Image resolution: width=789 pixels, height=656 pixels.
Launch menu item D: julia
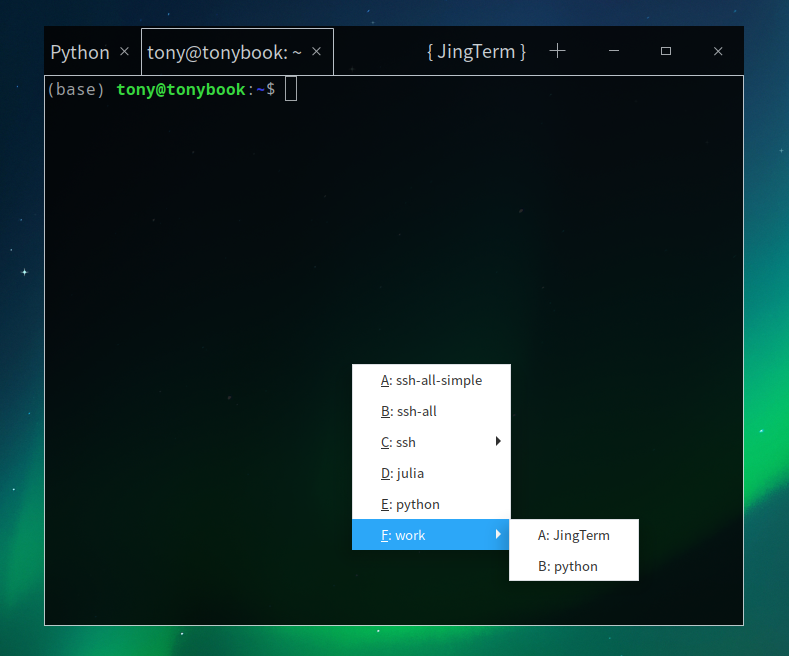[x=431, y=473]
